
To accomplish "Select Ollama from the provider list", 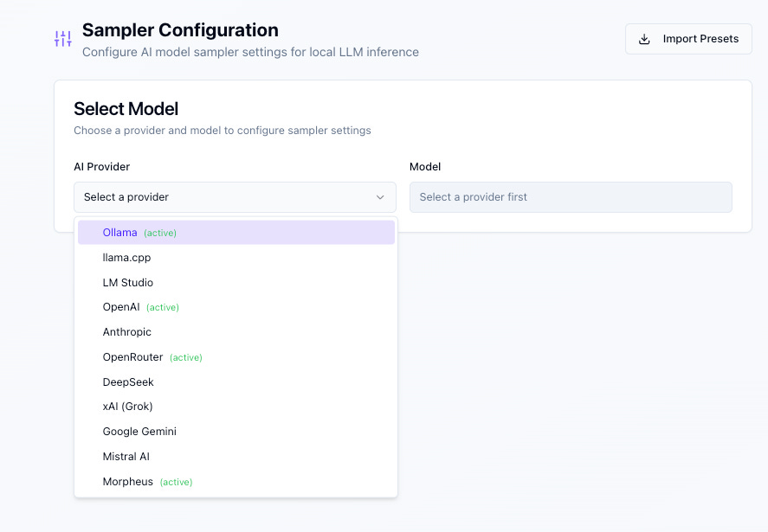I will (120, 233).
